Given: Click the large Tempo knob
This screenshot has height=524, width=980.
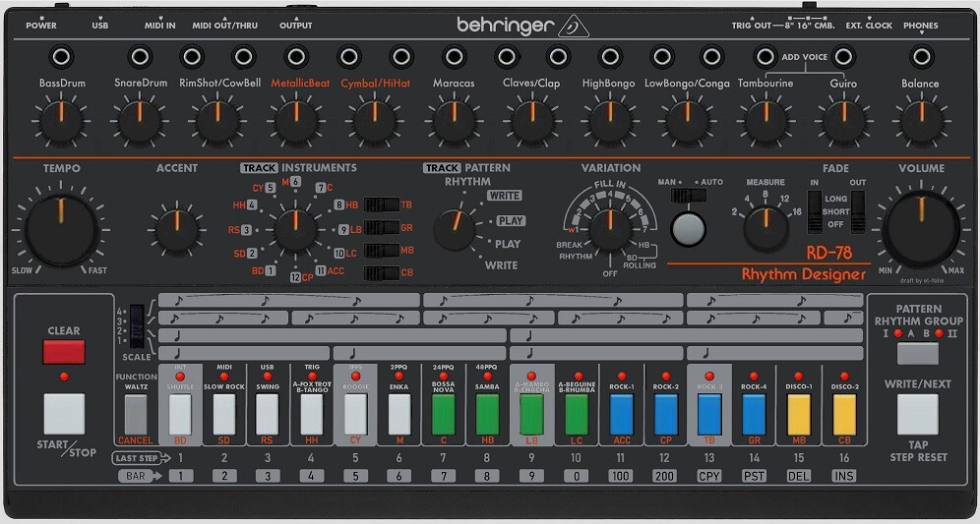Looking at the screenshot, I should pos(61,229).
